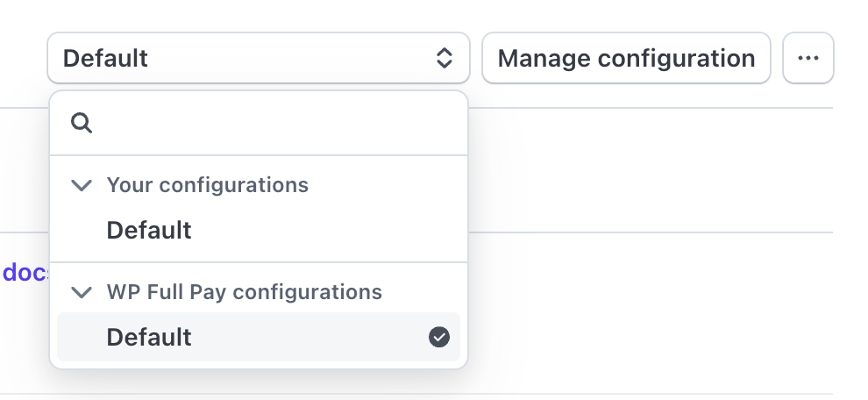Collapse chevron beside WP Full Pay configurations
The width and height of the screenshot is (868, 400).
[x=82, y=292]
